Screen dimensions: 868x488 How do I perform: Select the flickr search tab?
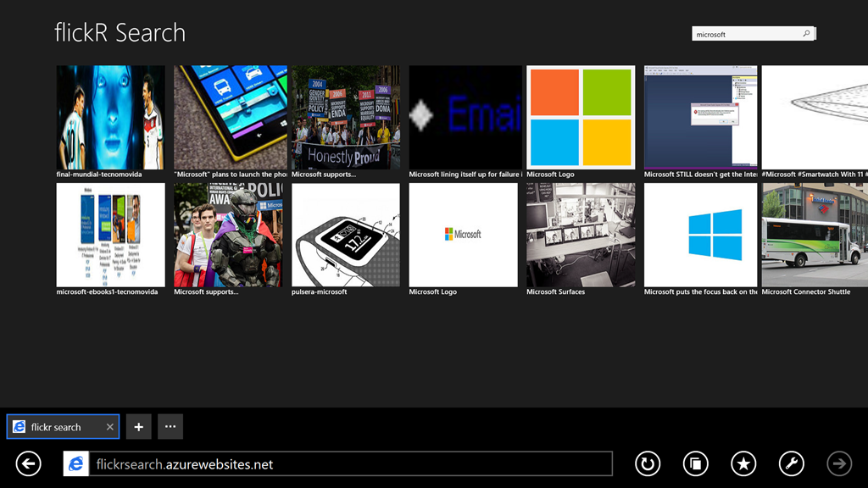(63, 427)
